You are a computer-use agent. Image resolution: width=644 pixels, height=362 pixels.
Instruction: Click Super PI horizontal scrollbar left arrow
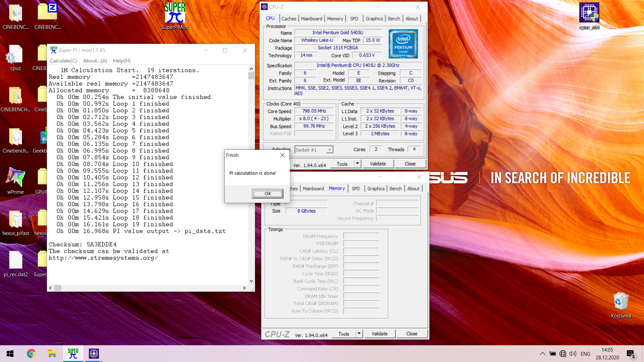click(x=51, y=288)
